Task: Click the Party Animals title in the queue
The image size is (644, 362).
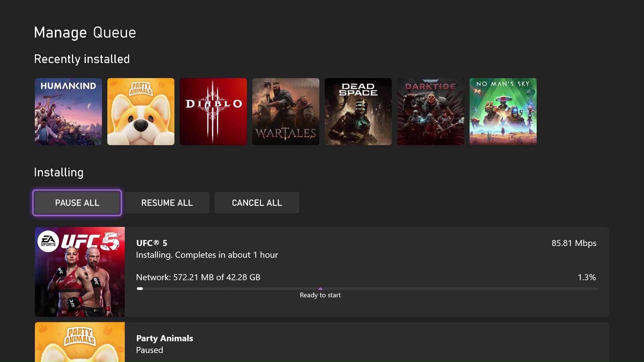Action: pyautogui.click(x=165, y=338)
